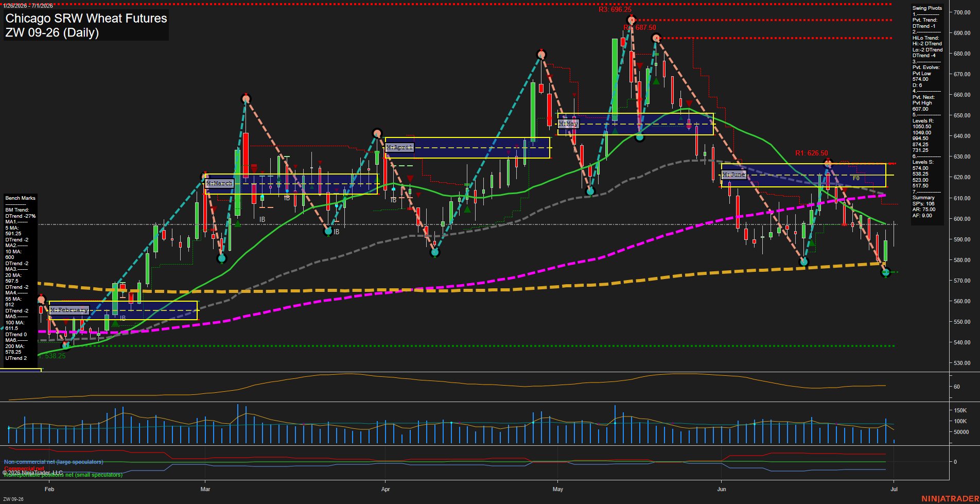Click the R2: 687.50 resistance label
The width and height of the screenshot is (980, 504).
(x=640, y=27)
